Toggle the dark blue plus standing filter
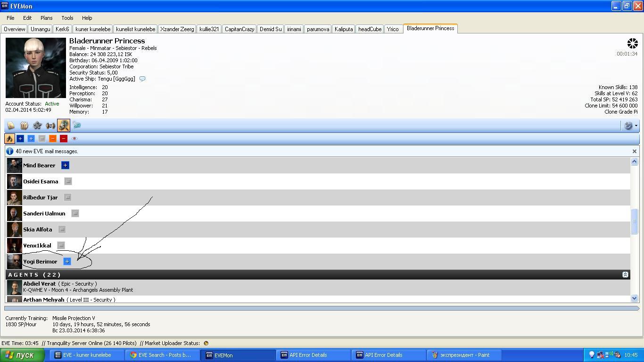 [20, 139]
